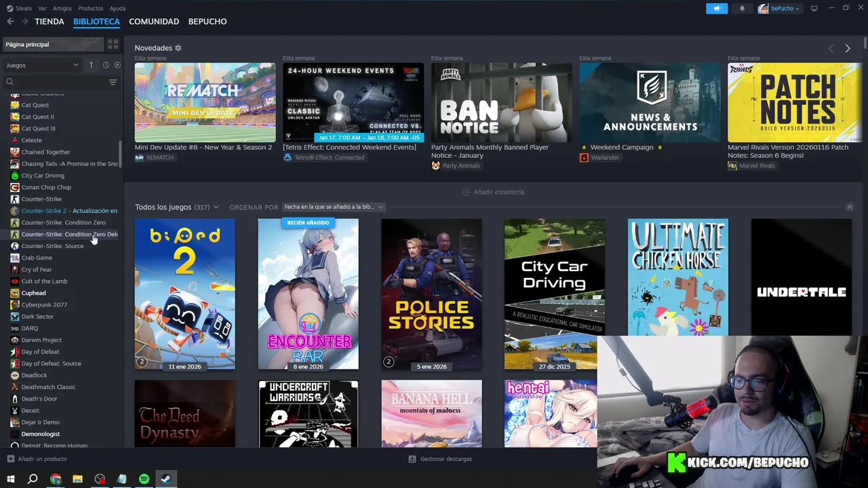
Task: Switch to the COMUNIDAD tab
Action: pos(154,22)
